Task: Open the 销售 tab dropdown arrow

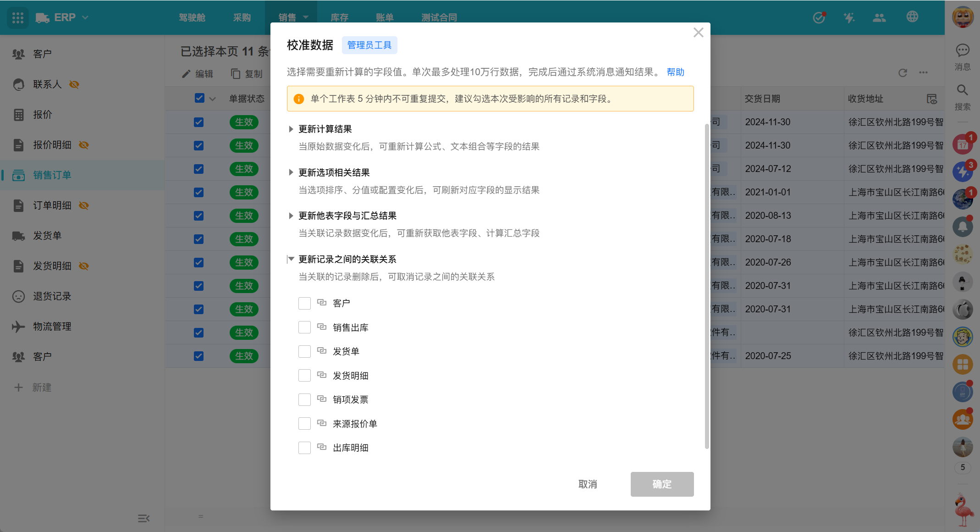Action: (x=306, y=17)
